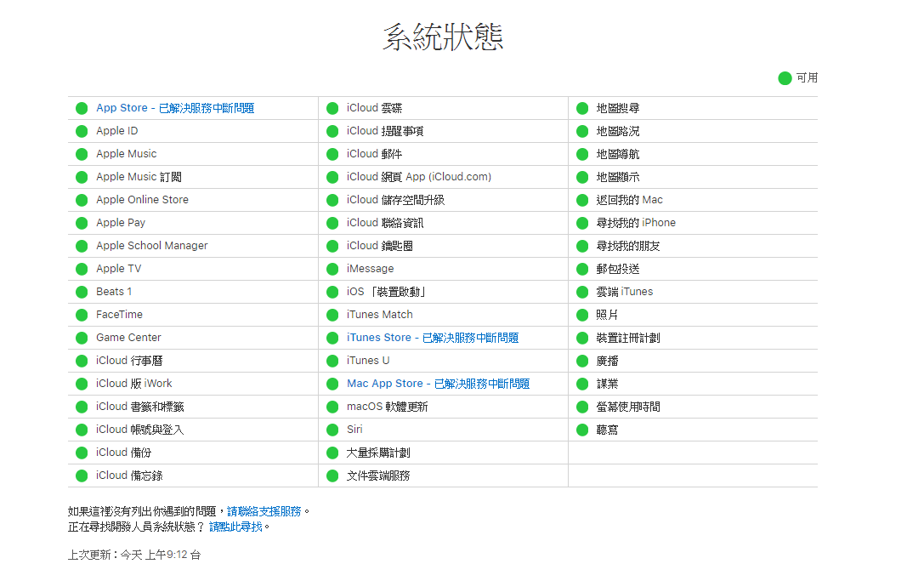Open the iTunes Store resolved outage link
Image resolution: width=924 pixels, height=581 pixels.
433,338
